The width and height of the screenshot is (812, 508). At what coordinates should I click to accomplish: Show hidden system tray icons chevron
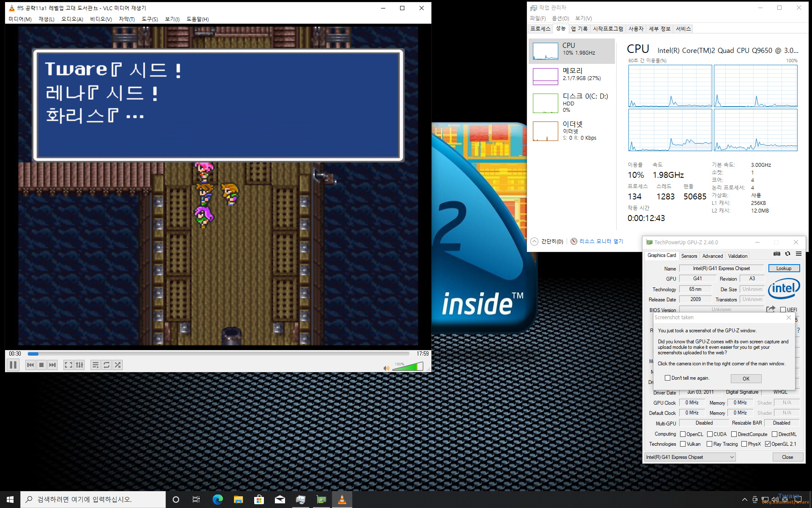(x=744, y=500)
